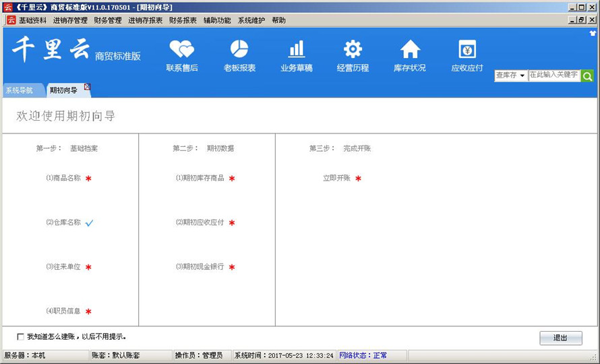Switch to the 系统导航 tab

pyautogui.click(x=19, y=90)
